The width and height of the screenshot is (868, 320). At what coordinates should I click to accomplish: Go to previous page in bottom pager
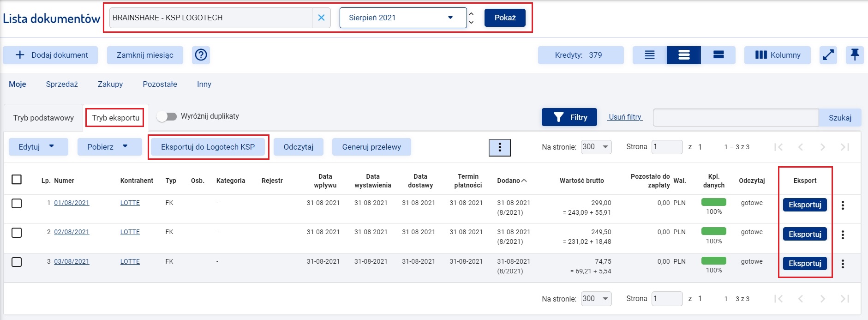coord(801,299)
